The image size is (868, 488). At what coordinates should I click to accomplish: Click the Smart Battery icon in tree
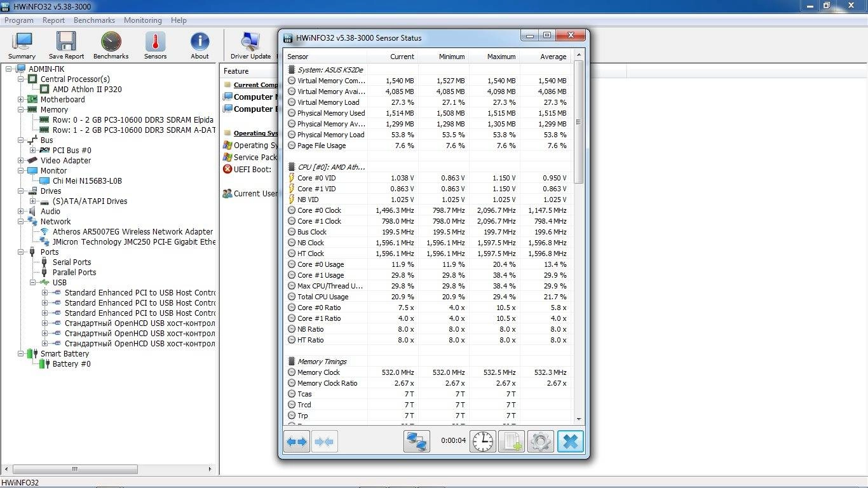click(32, 353)
